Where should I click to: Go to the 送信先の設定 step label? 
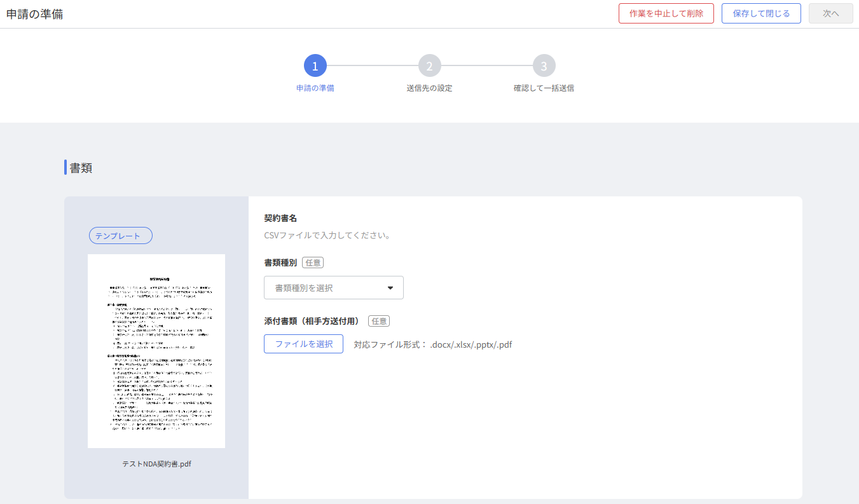tap(429, 88)
